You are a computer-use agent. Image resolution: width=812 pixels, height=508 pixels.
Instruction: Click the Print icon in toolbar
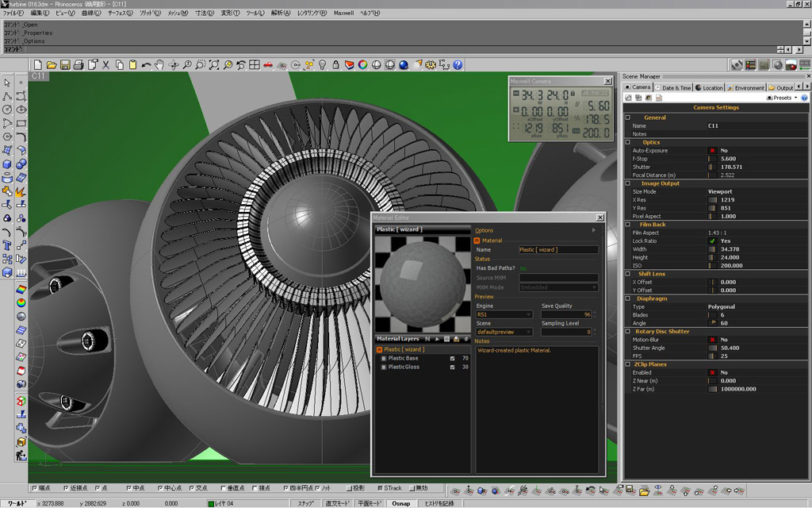(79, 64)
